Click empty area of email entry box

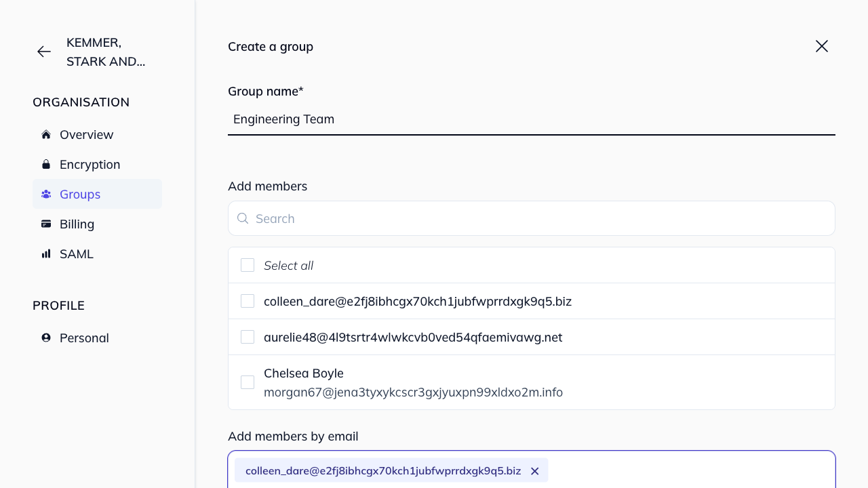pos(692,470)
